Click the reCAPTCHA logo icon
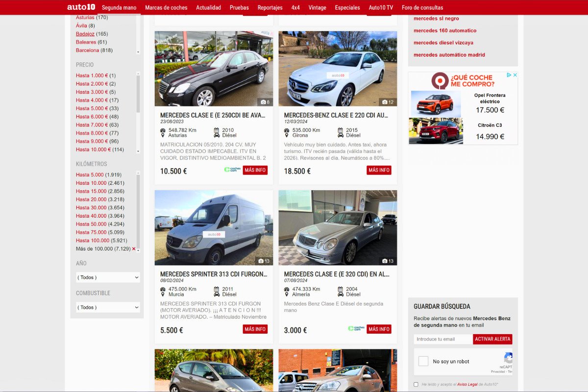 tap(508, 358)
